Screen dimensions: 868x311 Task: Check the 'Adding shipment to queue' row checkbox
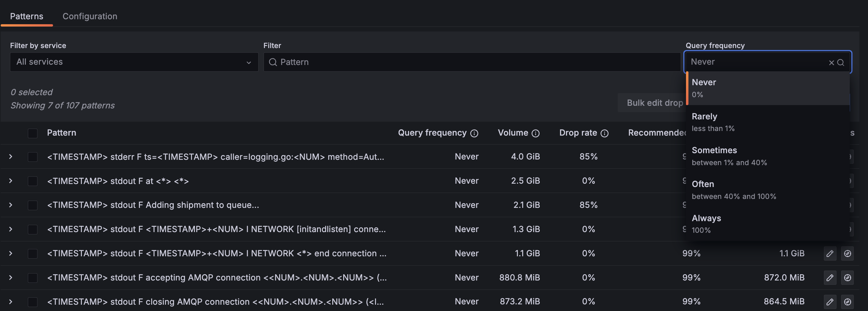(33, 205)
